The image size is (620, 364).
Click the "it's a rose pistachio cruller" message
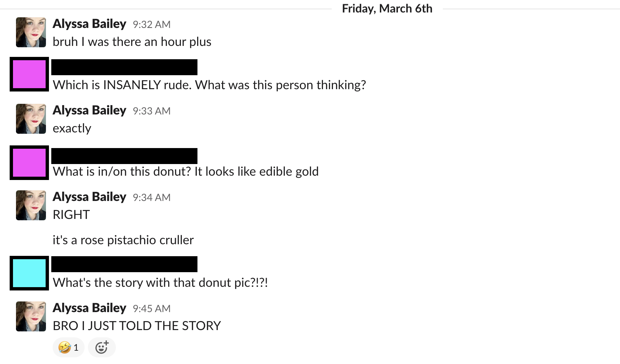[x=123, y=240]
